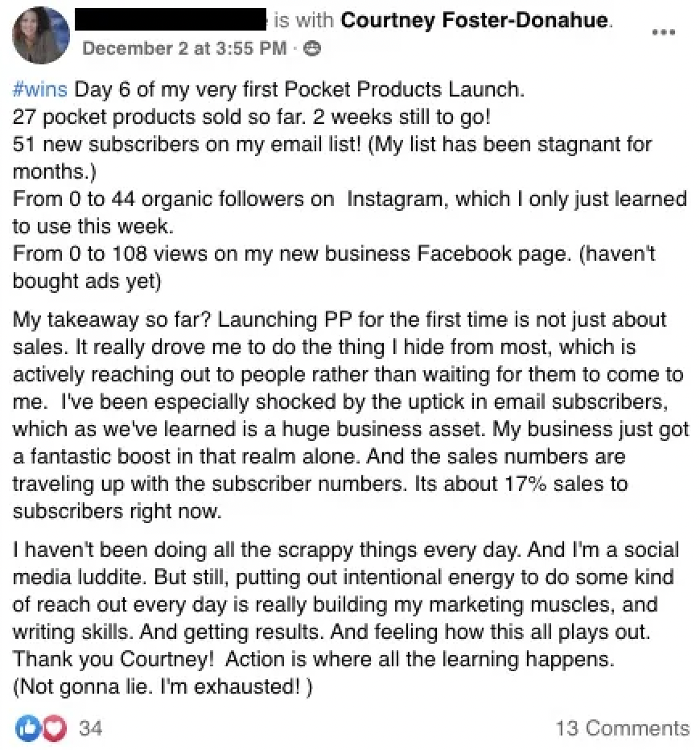Click the blue Like reaction icon
Image resolution: width=700 pixels, height=750 pixels.
pos(28,728)
